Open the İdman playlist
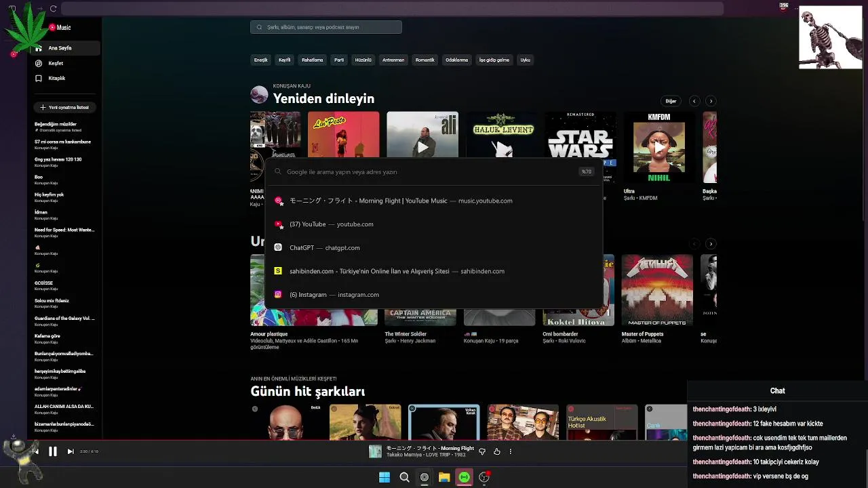The image size is (868, 488). [x=64, y=215]
